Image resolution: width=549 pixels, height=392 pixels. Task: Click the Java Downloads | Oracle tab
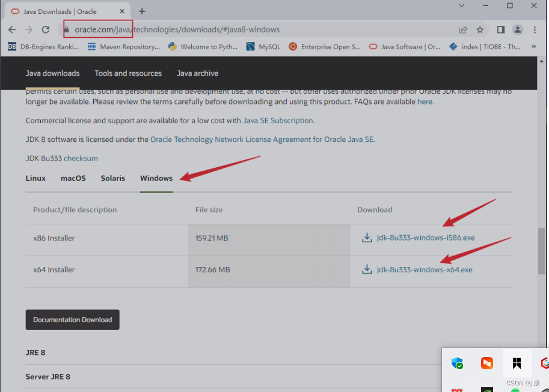(x=67, y=11)
